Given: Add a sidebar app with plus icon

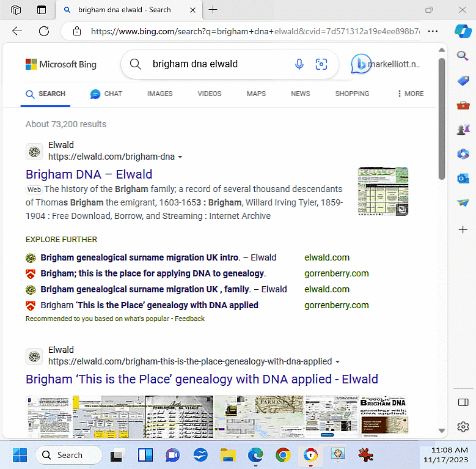Looking at the screenshot, I should click(x=463, y=230).
